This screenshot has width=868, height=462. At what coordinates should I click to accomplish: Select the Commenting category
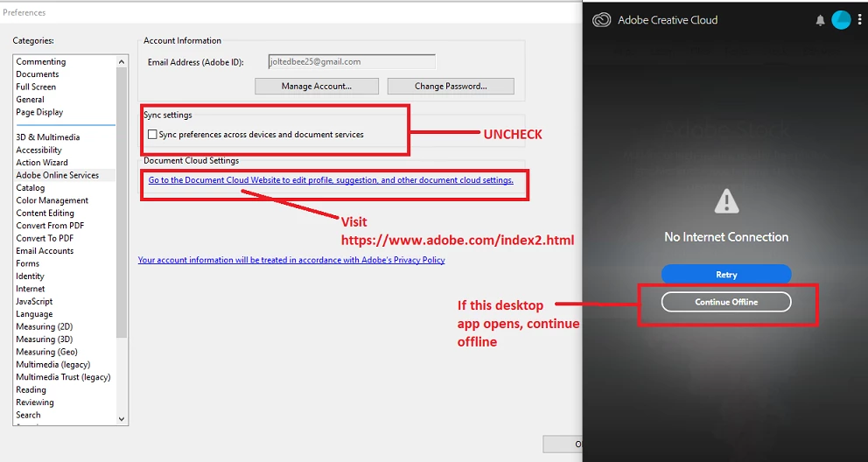(41, 61)
